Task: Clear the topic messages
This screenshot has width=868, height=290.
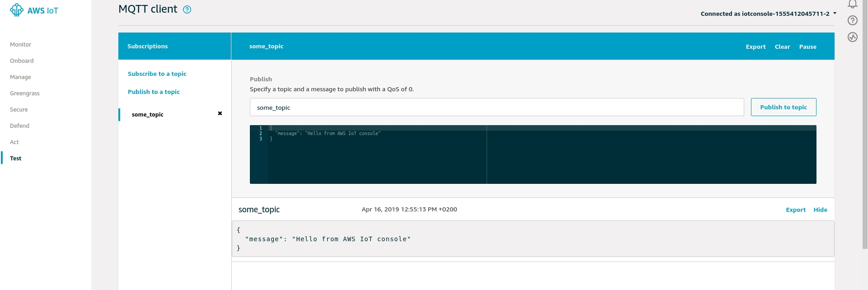Action: [782, 47]
